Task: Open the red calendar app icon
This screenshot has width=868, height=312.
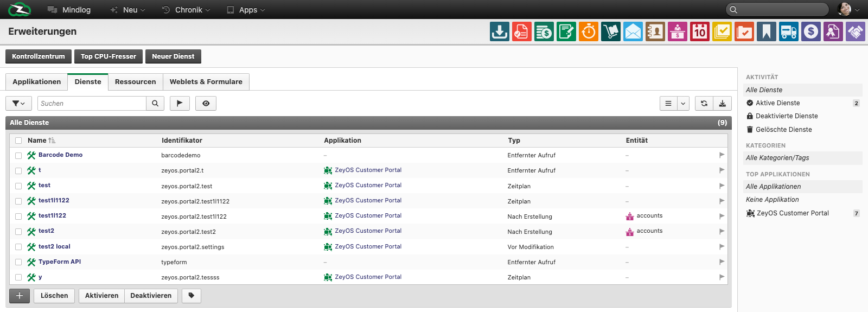Action: pos(700,31)
